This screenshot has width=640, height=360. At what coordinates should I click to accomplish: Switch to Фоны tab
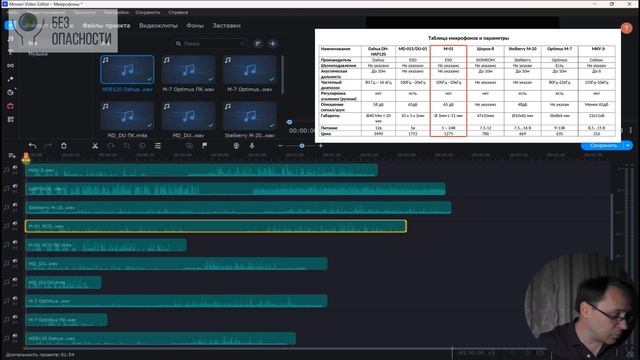point(195,26)
